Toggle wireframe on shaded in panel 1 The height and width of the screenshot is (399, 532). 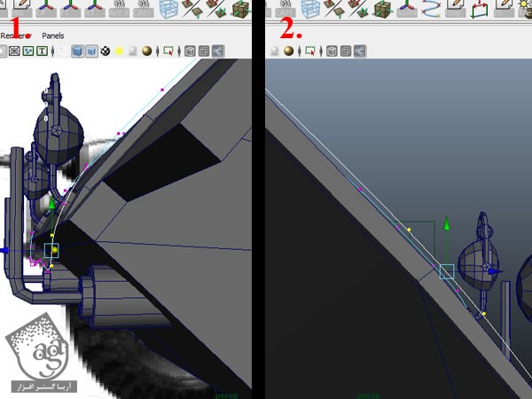[92, 51]
